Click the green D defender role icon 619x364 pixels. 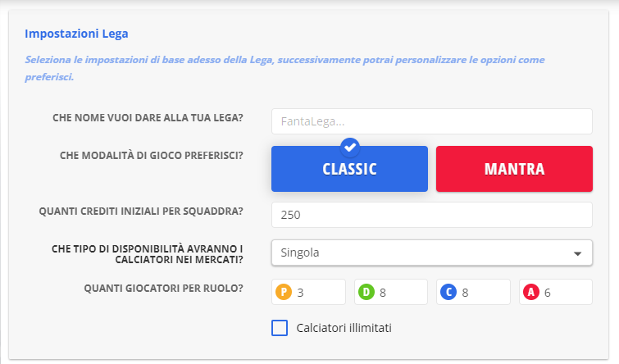pyautogui.click(x=367, y=292)
